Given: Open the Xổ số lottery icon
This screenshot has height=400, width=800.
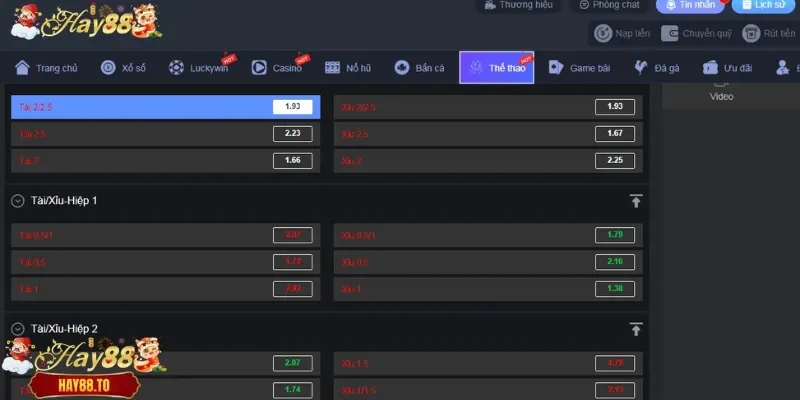Looking at the screenshot, I should click(108, 68).
